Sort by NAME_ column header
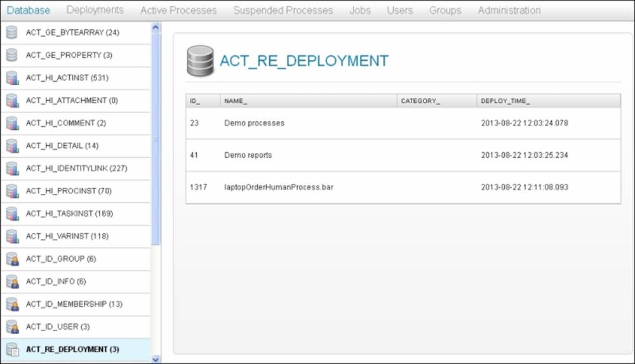 pos(309,101)
